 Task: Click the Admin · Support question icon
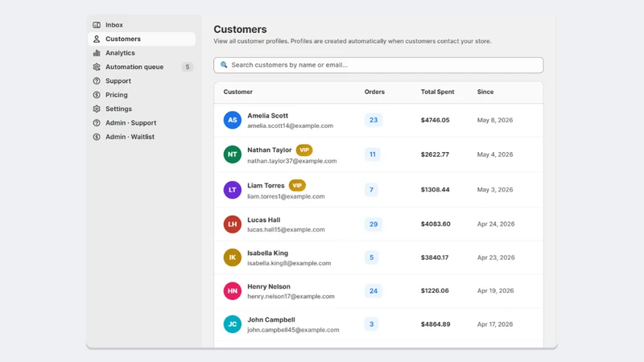(x=97, y=123)
